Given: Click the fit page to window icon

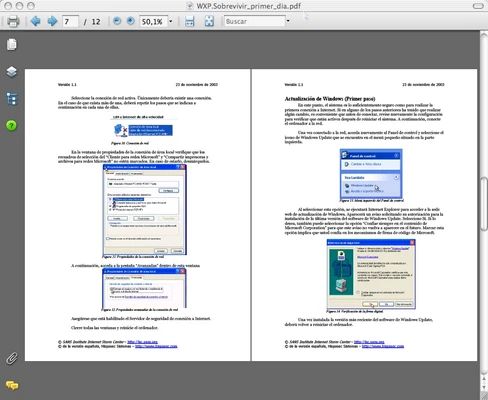Looking at the screenshot, I should point(209,22).
